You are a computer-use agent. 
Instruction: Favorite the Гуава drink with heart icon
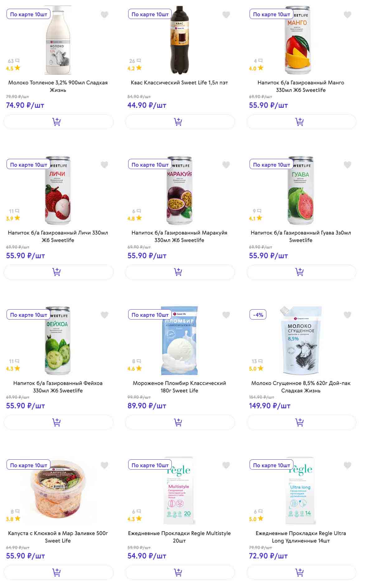[x=347, y=165]
